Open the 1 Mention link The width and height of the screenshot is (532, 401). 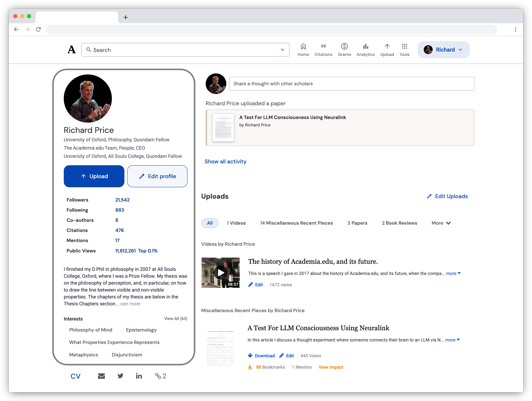pos(302,367)
